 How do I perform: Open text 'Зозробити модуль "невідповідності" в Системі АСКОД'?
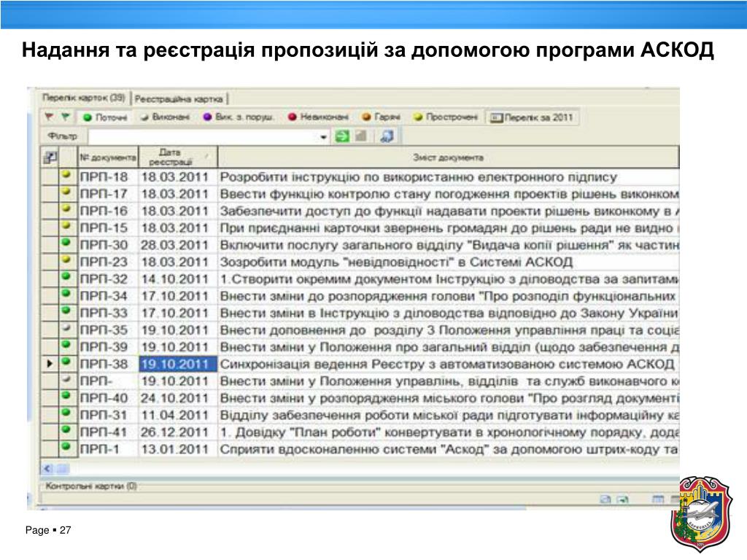pos(396,262)
